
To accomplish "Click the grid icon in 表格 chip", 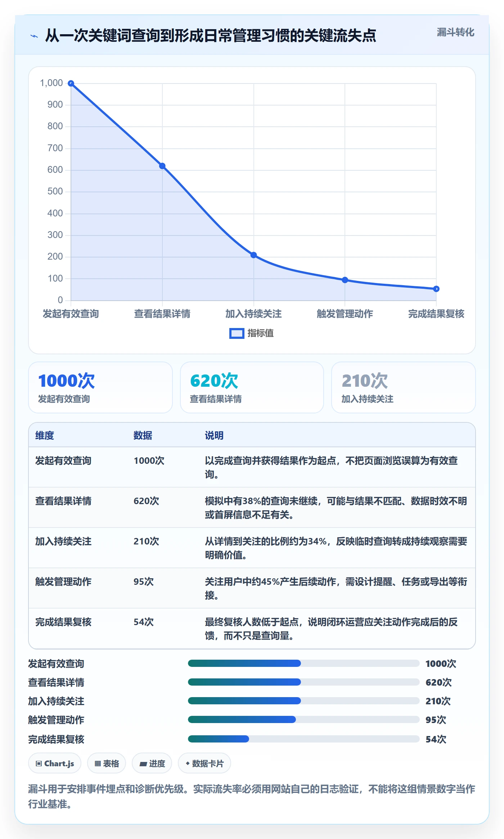I will point(98,764).
